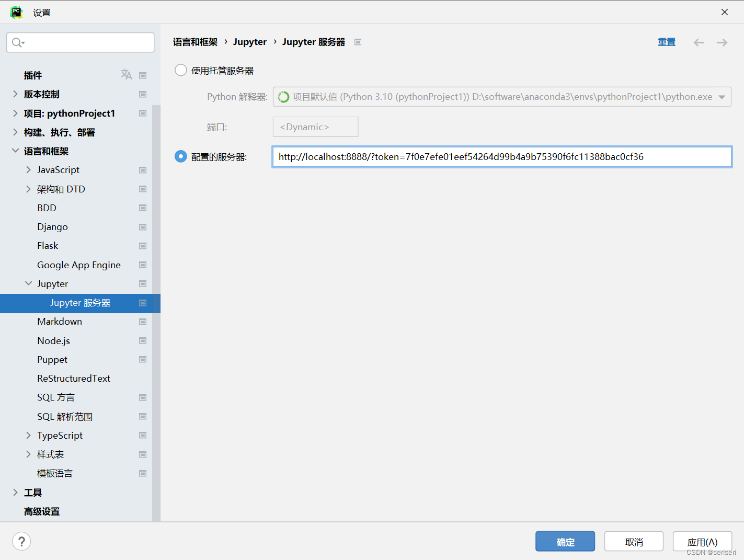Click project-level icon in Node.js row

coord(143,340)
